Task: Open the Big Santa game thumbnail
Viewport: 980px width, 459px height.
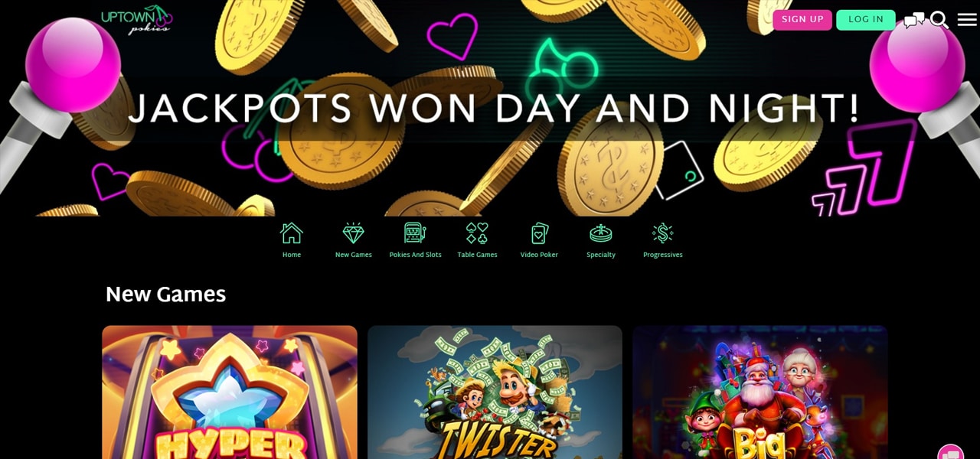Action: pos(760,392)
